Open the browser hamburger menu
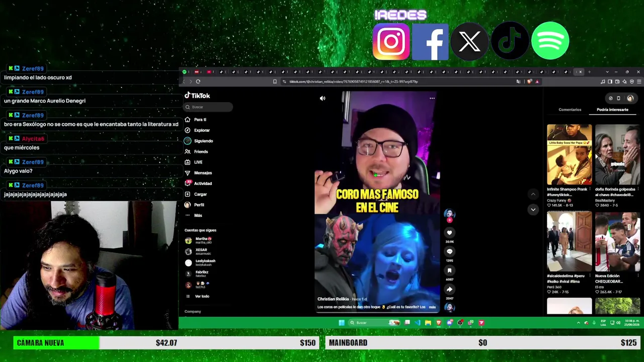This screenshot has width=644, height=362. pyautogui.click(x=639, y=81)
